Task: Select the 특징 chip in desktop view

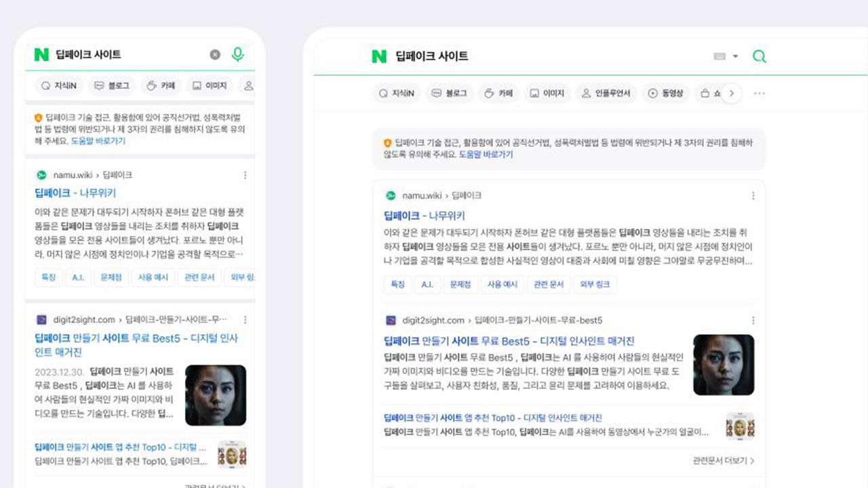Action: (x=398, y=285)
